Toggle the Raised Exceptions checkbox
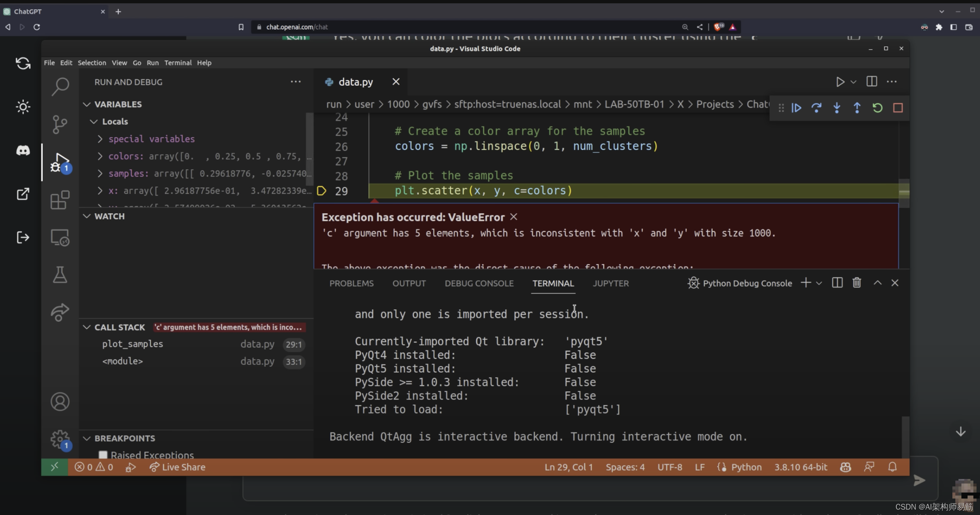Image resolution: width=980 pixels, height=515 pixels. tap(102, 455)
